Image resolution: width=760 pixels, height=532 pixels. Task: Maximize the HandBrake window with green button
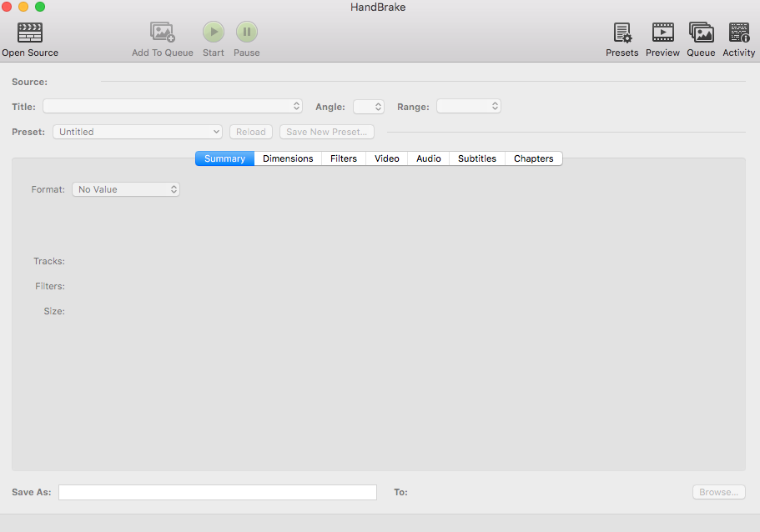point(40,7)
